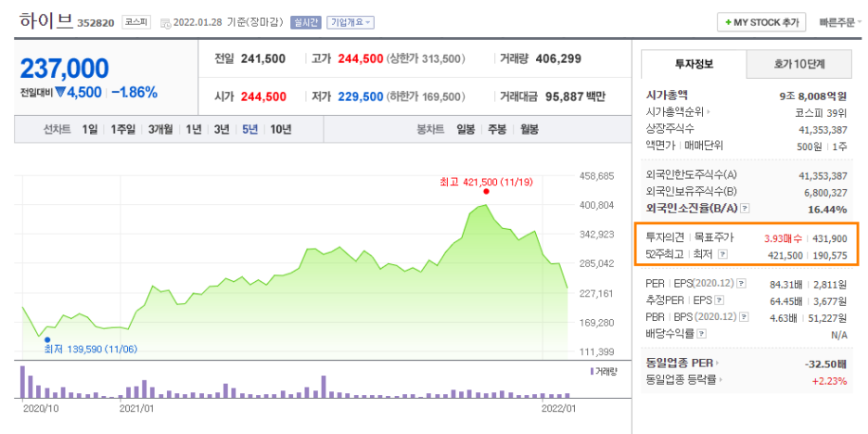Click the stock code 352820
Image resolution: width=868 pixels, height=434 pixels.
coord(96,23)
